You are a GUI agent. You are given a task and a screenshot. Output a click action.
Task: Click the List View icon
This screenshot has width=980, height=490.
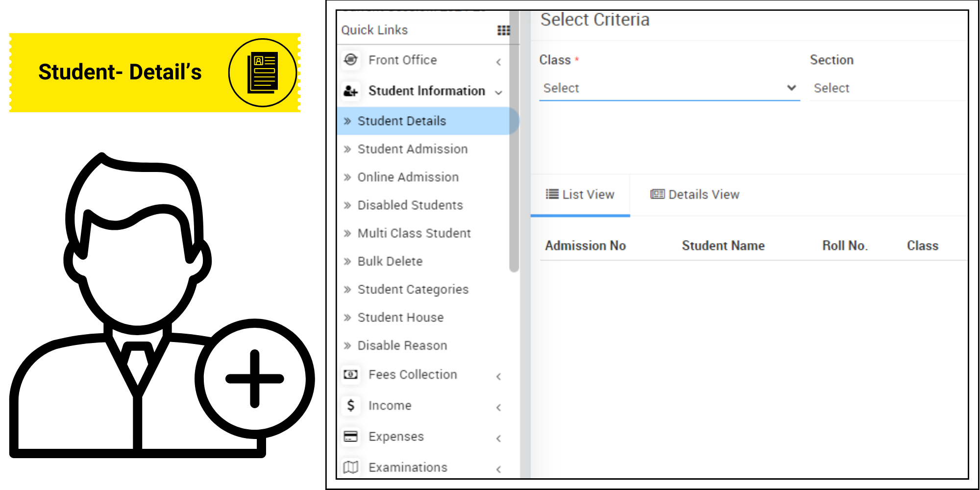point(552,194)
